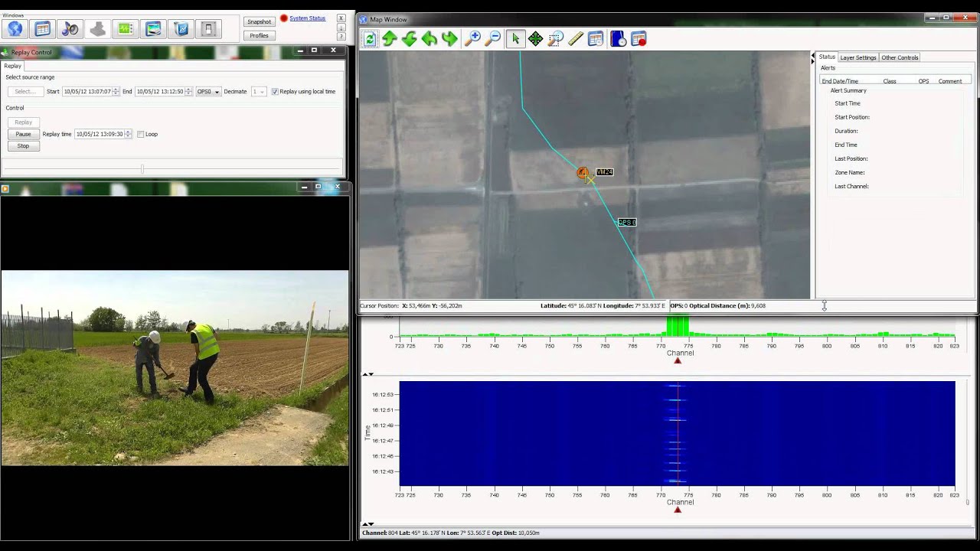Pan the map right with green arrow

[449, 38]
